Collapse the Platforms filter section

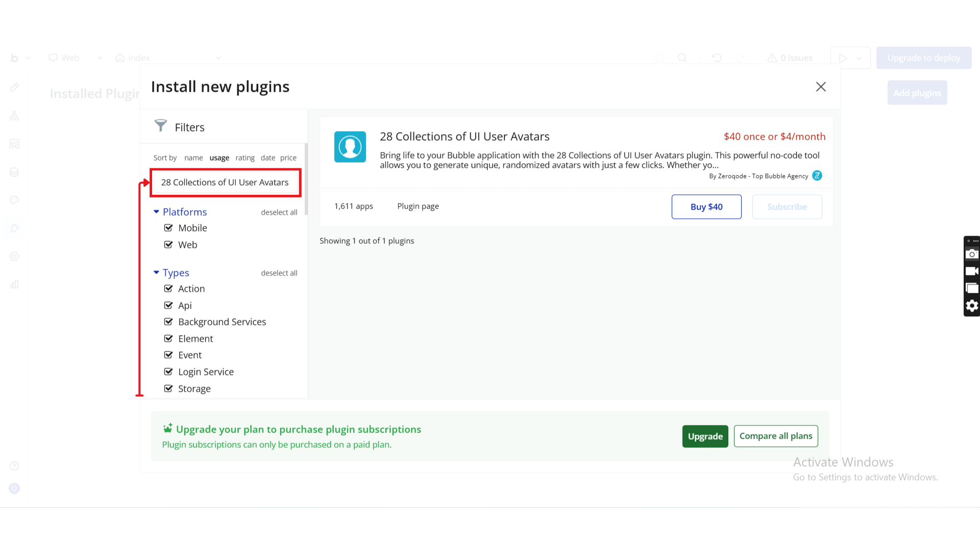point(156,212)
